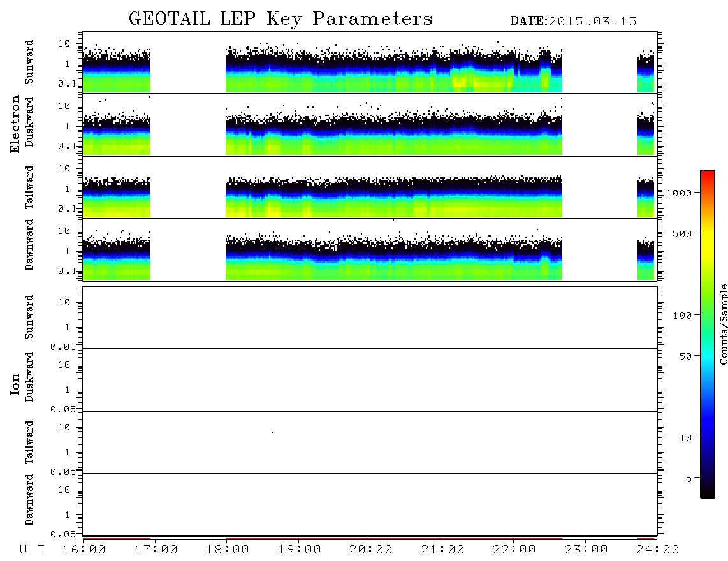Click the 21:00 time tick label
The width and height of the screenshot is (728, 561).
[x=443, y=550]
